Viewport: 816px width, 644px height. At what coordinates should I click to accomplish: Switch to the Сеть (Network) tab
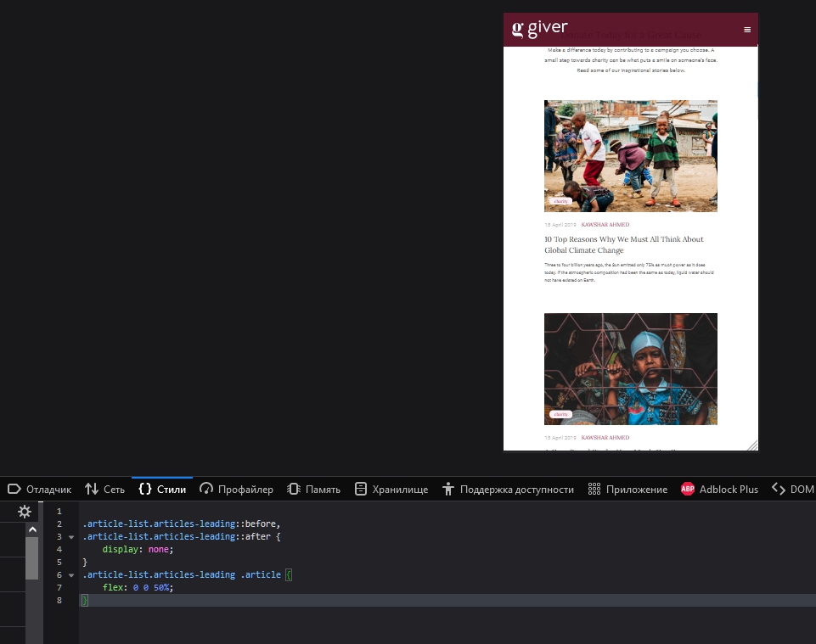click(104, 490)
